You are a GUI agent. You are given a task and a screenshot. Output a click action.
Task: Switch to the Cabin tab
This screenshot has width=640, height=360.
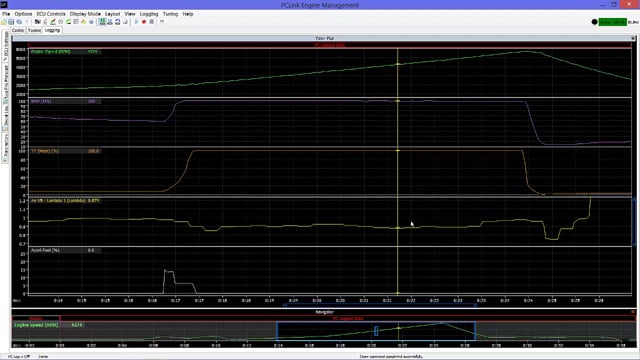click(18, 30)
